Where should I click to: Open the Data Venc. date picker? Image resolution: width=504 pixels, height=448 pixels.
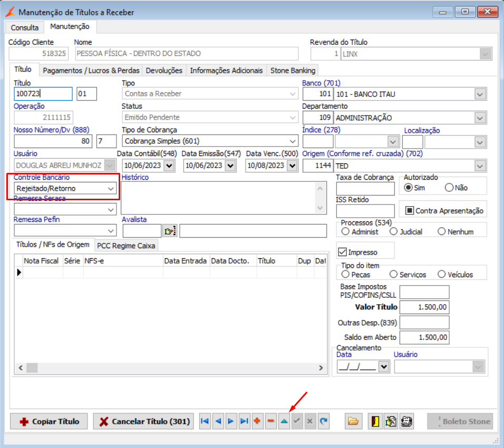(293, 165)
